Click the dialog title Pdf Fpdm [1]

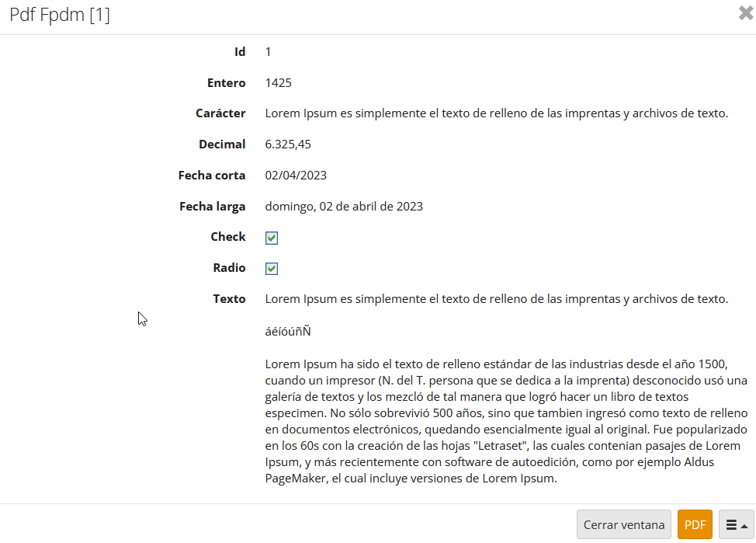(x=60, y=15)
